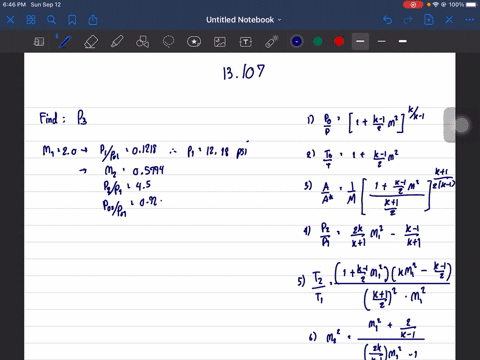Select the Shapes tool

tap(142, 42)
